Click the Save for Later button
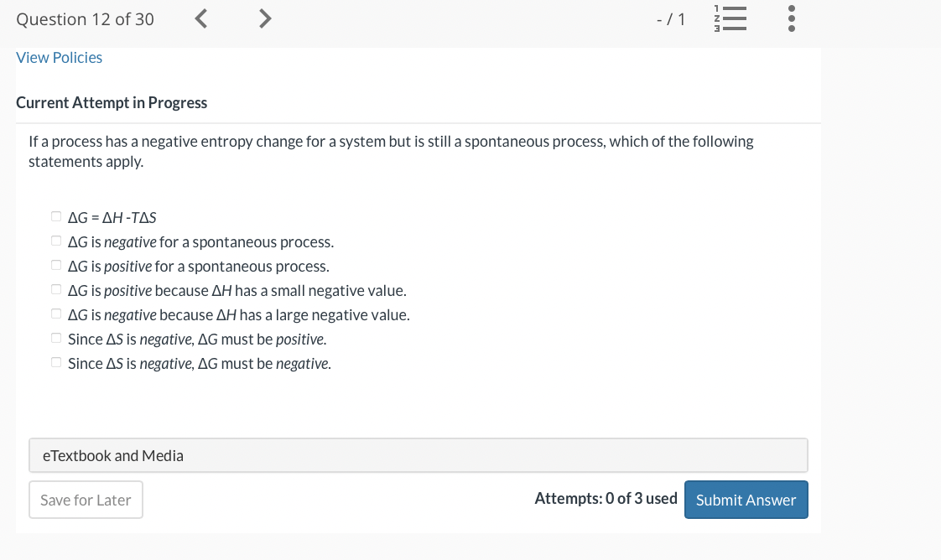The image size is (941, 560). pyautogui.click(x=86, y=500)
